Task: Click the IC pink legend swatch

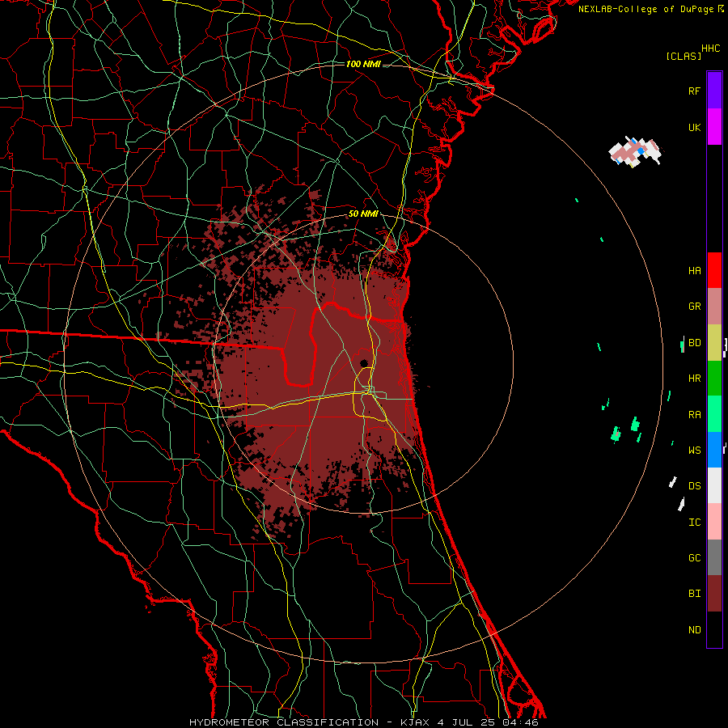Action: pyautogui.click(x=714, y=522)
